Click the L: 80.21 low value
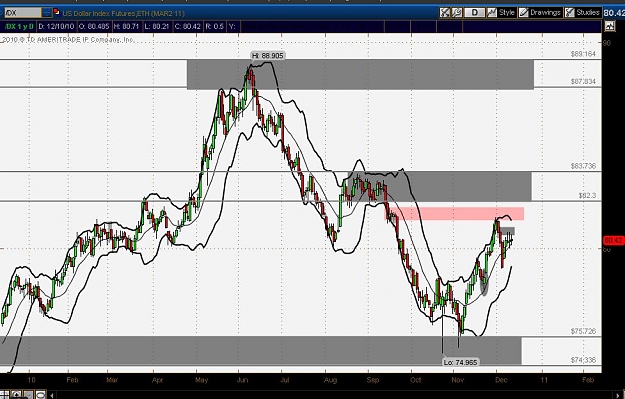 coord(157,27)
